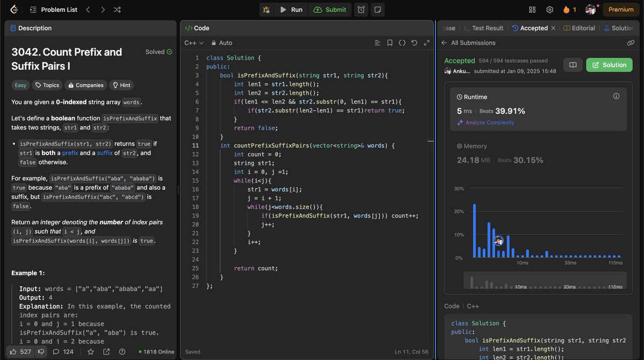Follow the 'suffix' link in description
Screen dimensions: 644x360
(x=105, y=153)
